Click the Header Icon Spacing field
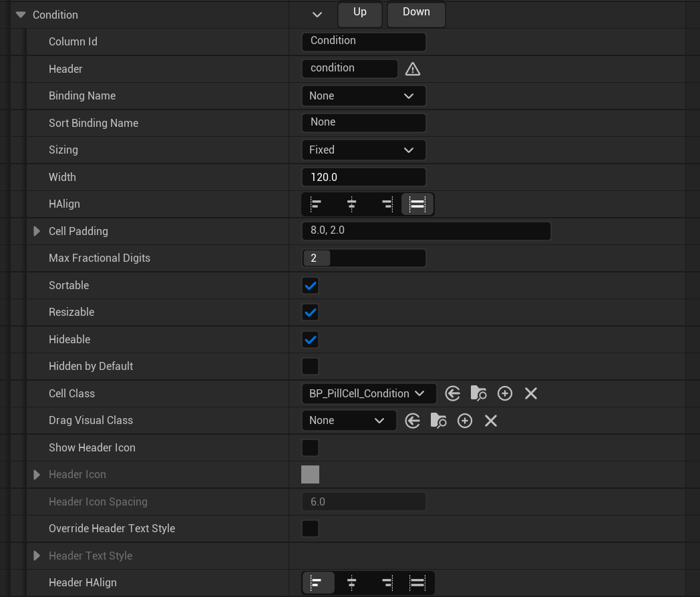Viewport: 700px width, 597px height. [x=364, y=502]
